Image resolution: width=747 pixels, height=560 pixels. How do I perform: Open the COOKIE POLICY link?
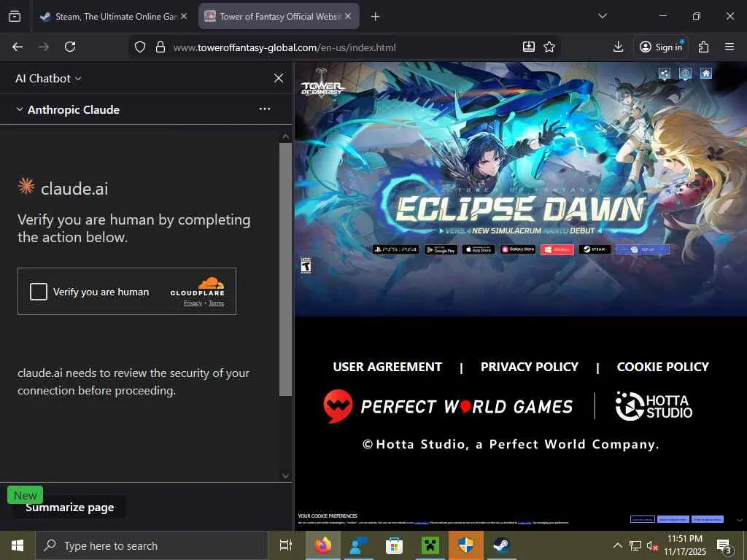click(x=662, y=367)
